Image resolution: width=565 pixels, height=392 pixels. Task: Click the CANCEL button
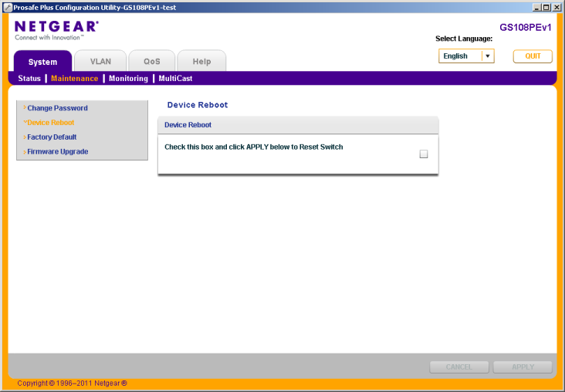click(459, 367)
